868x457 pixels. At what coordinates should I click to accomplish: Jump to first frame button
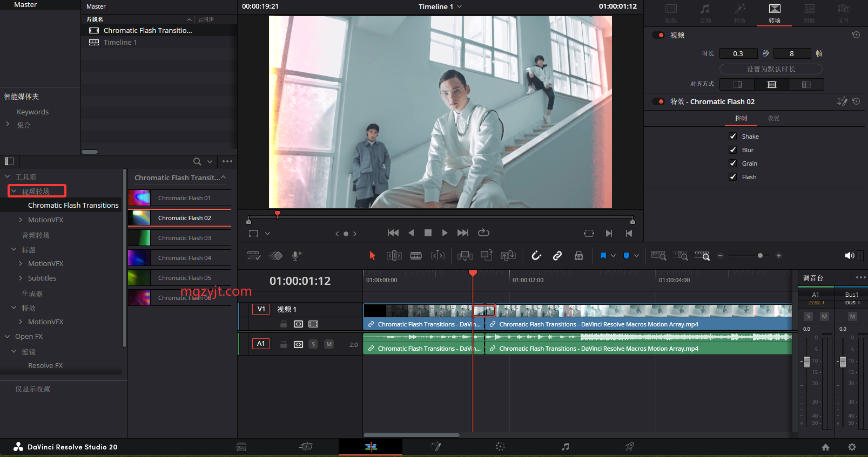click(x=393, y=233)
